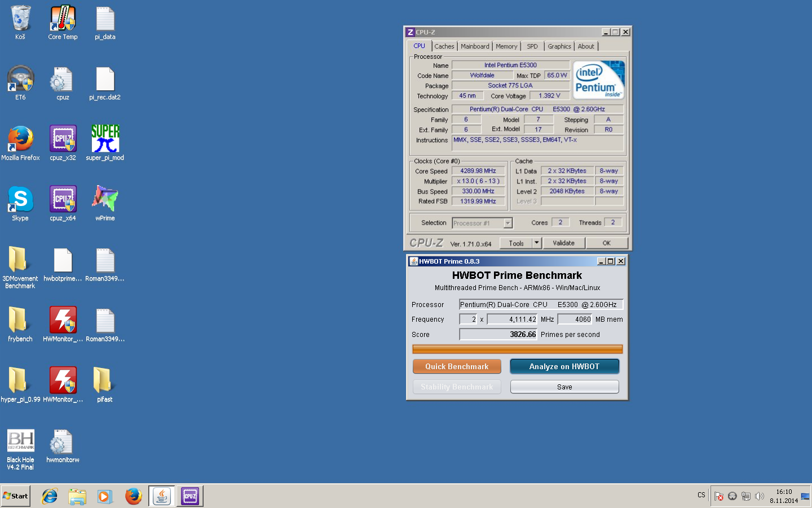The height and width of the screenshot is (508, 812).
Task: Click the Intel Pentium inside logo
Action: click(x=599, y=81)
